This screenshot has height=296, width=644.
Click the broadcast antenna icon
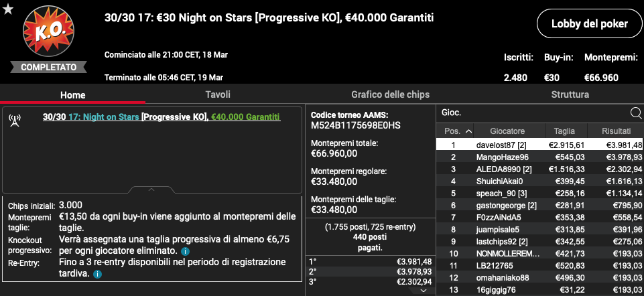(14, 121)
